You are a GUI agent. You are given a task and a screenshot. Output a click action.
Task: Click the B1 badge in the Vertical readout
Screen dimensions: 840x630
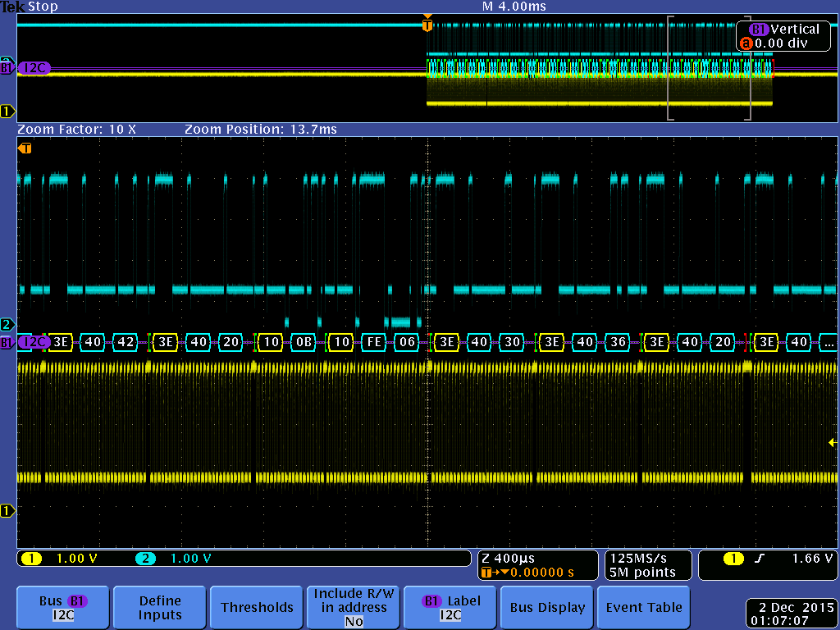759,30
